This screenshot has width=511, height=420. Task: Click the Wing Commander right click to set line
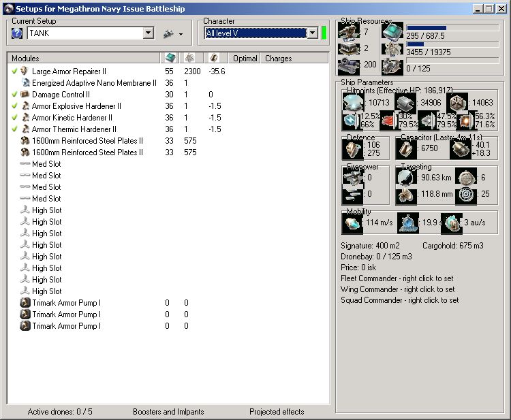[398, 289]
